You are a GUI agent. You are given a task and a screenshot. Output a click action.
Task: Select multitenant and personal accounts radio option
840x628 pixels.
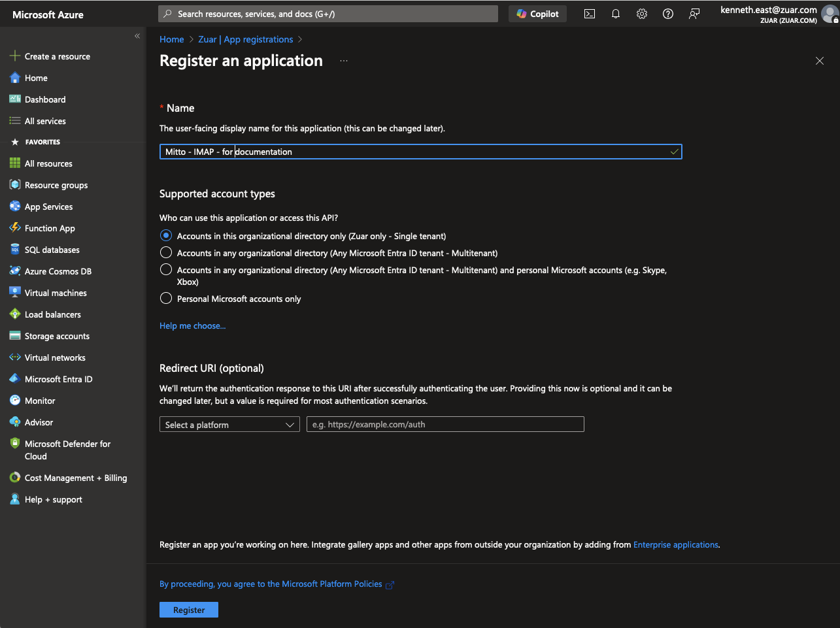(166, 270)
